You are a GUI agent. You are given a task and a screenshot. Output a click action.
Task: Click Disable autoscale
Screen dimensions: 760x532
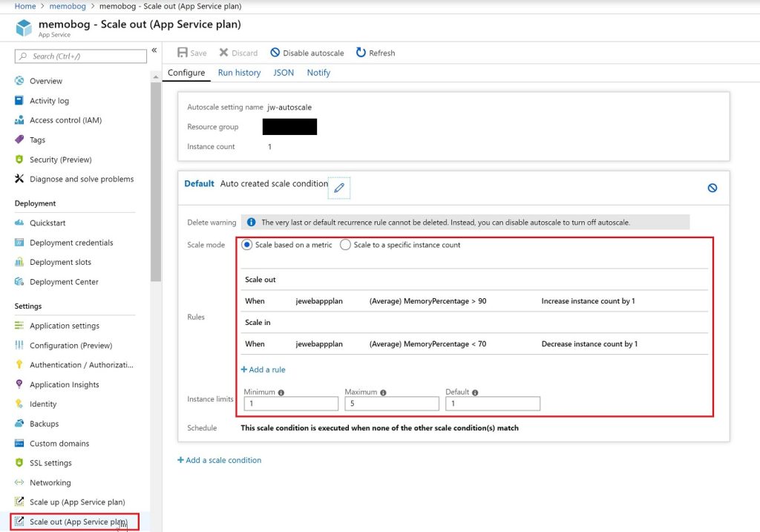[x=307, y=53]
